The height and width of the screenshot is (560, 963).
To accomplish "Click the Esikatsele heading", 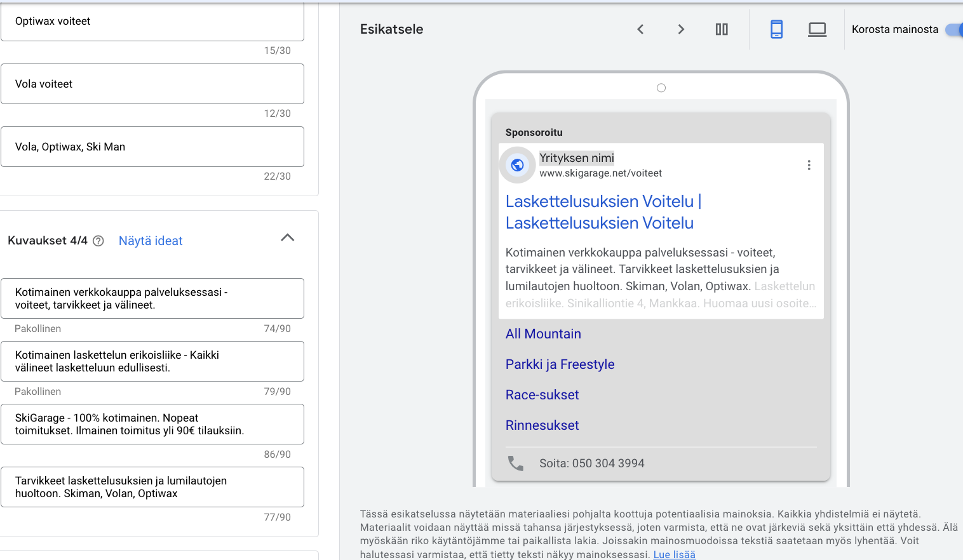I will click(x=391, y=29).
